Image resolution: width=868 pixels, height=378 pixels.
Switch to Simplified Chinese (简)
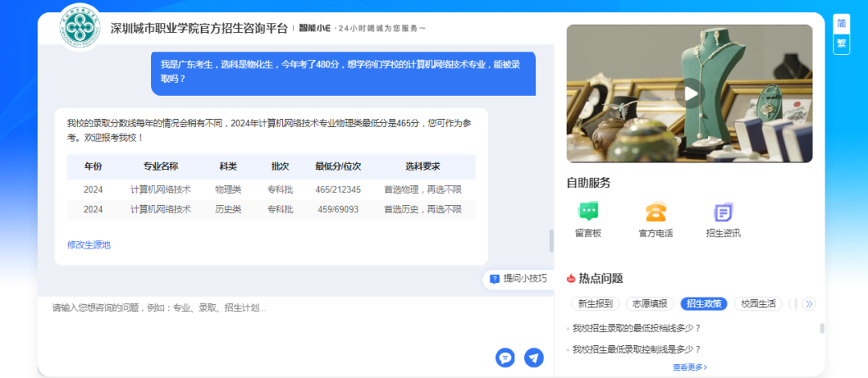(841, 23)
